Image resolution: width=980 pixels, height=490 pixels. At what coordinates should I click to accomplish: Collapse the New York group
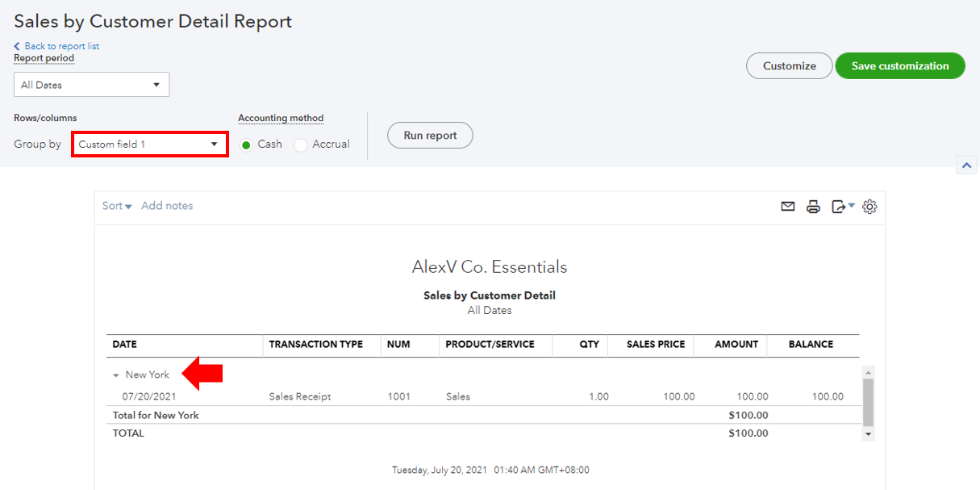[115, 375]
